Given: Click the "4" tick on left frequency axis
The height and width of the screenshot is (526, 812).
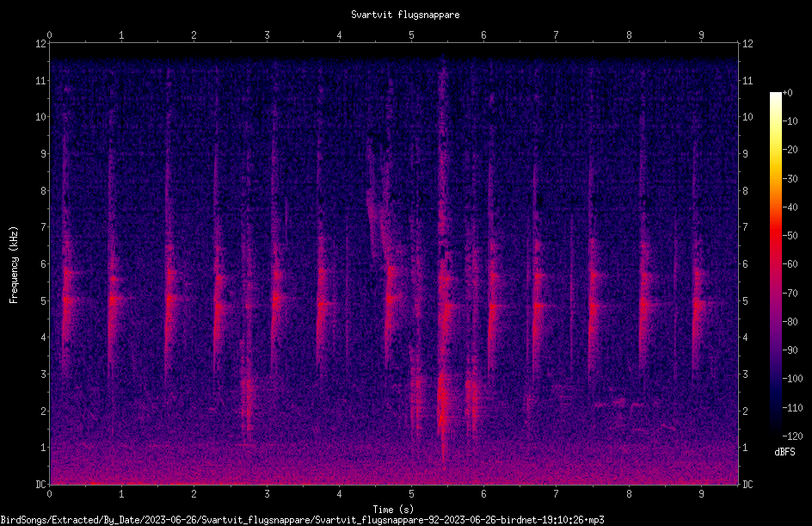Looking at the screenshot, I should tap(44, 337).
